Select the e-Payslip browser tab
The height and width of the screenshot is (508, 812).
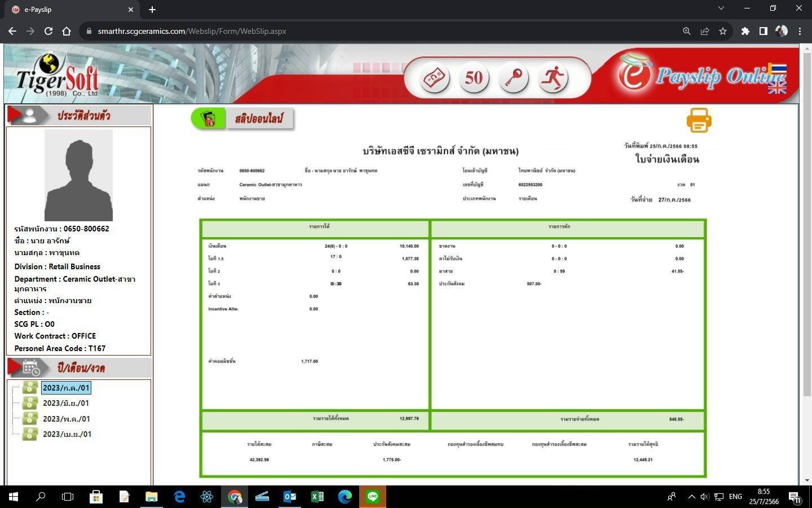pyautogui.click(x=72, y=10)
